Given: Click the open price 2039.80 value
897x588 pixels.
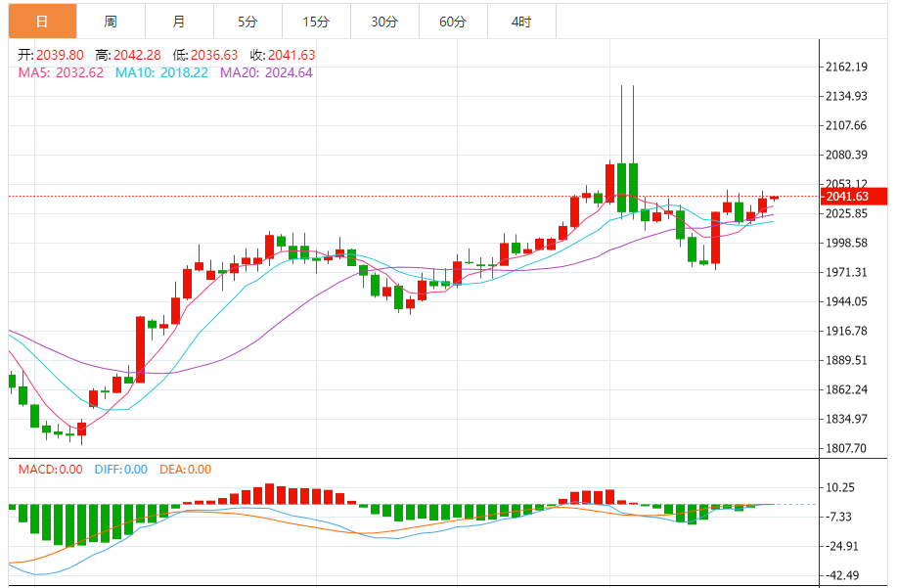Looking at the screenshot, I should click(x=60, y=55).
